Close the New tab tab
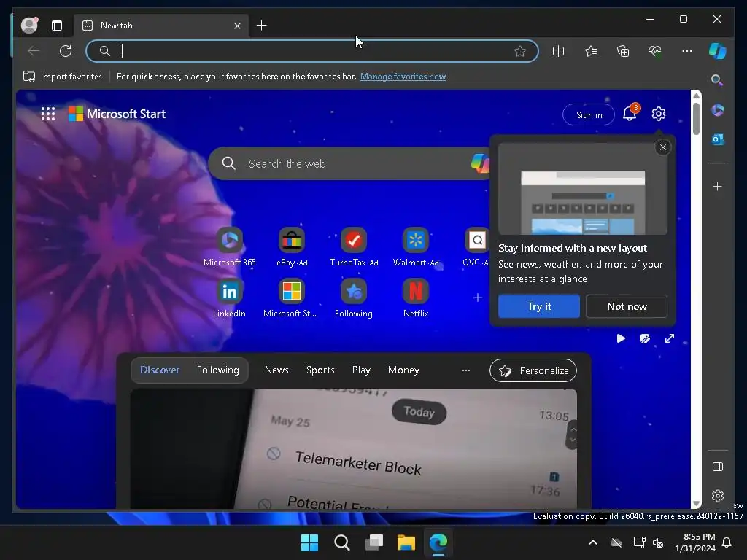 (237, 26)
